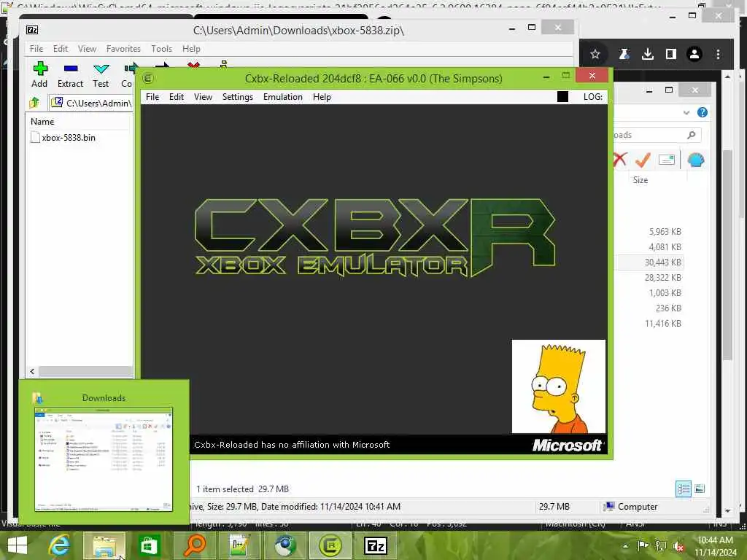747x560 pixels.
Task: Open the View menu in 7-Zip
Action: pyautogui.click(x=88, y=49)
